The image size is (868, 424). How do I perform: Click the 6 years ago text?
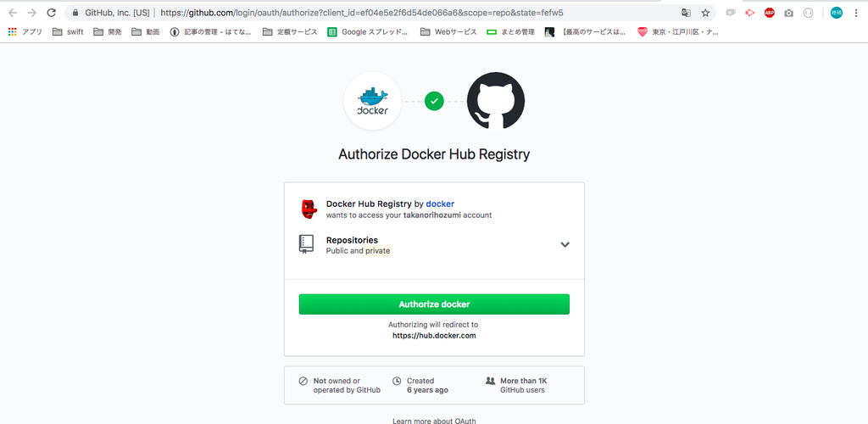coord(427,390)
